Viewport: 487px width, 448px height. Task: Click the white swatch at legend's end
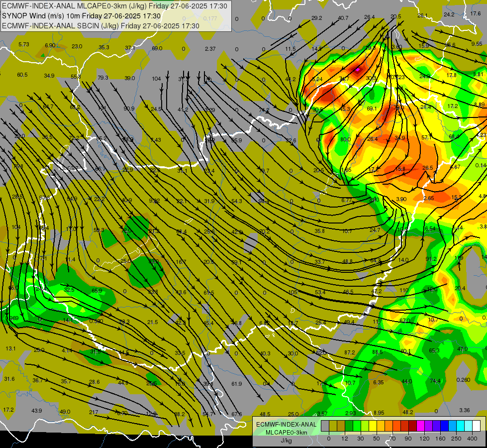pyautogui.click(x=476, y=426)
